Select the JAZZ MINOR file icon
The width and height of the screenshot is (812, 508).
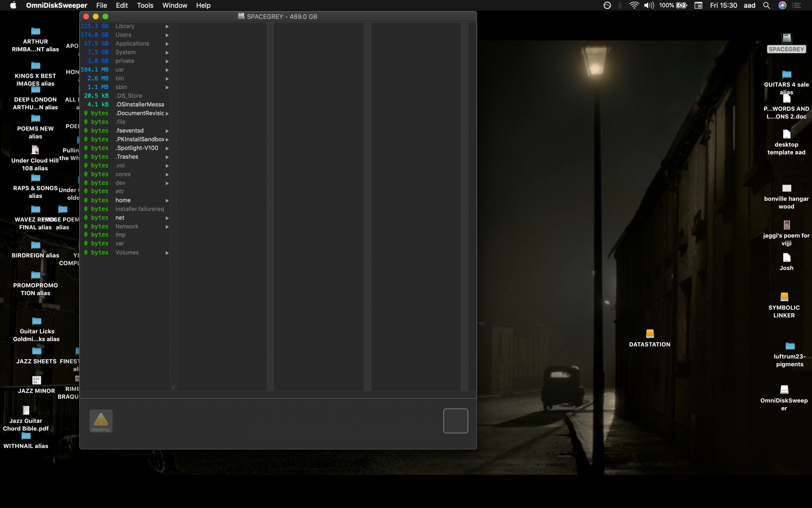click(x=36, y=380)
